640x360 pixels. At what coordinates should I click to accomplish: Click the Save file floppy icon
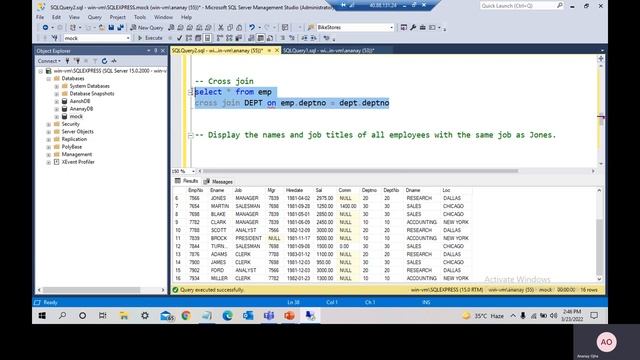coord(111,27)
